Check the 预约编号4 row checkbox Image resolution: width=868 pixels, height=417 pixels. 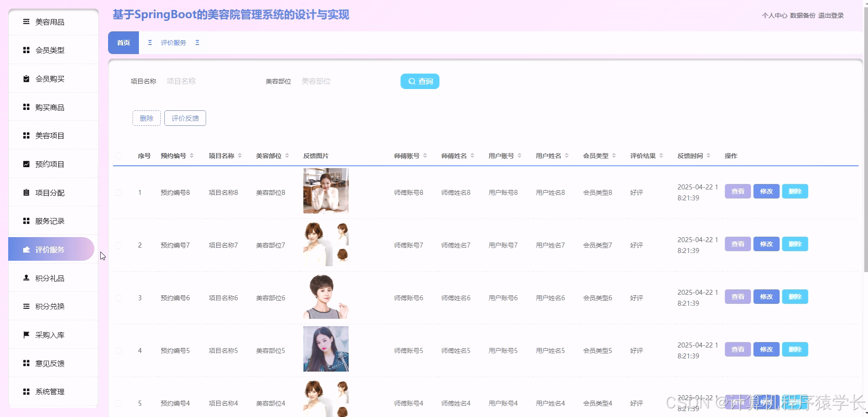pos(118,403)
